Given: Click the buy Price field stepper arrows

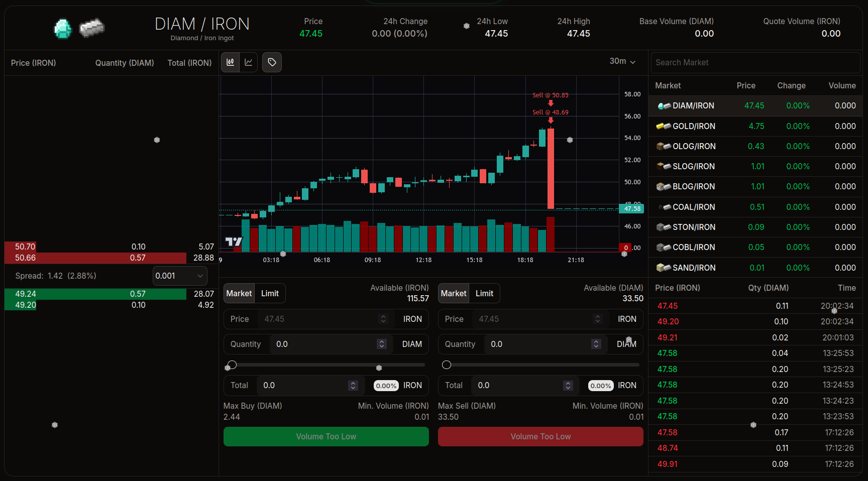Looking at the screenshot, I should pos(383,319).
